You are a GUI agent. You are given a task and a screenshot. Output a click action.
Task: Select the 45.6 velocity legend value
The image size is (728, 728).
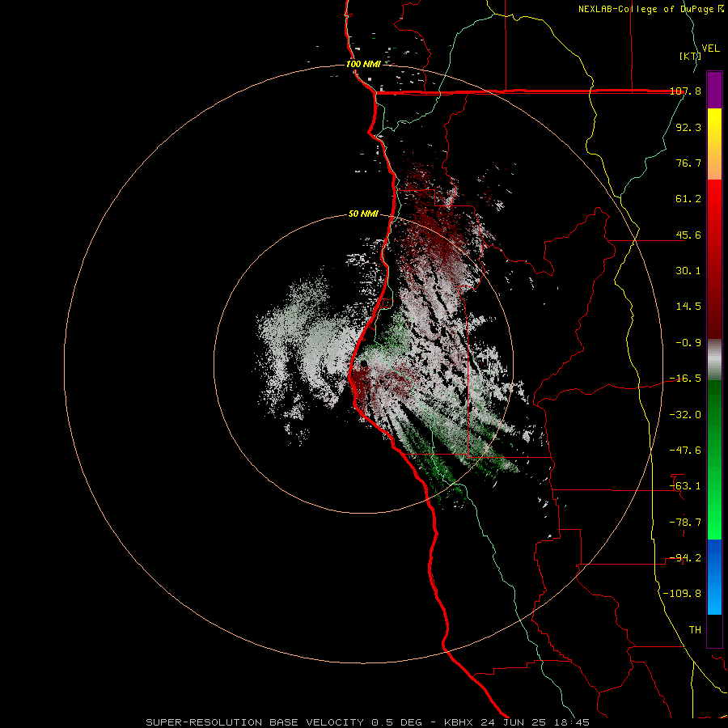pos(688,235)
